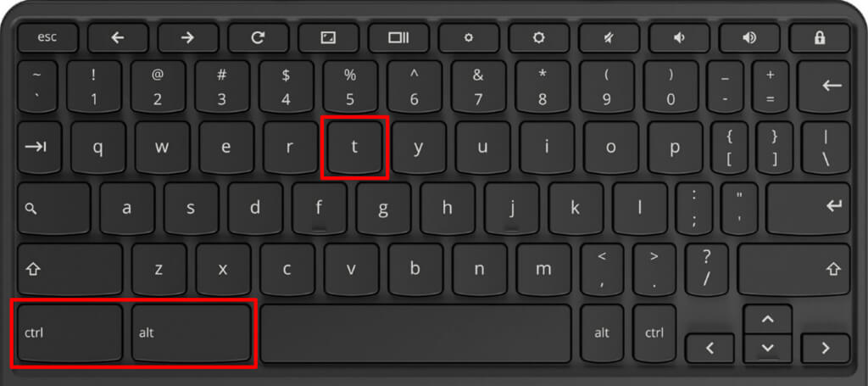Click the show windows overview key
Viewport: 868px width, 386px height.
coord(398,37)
